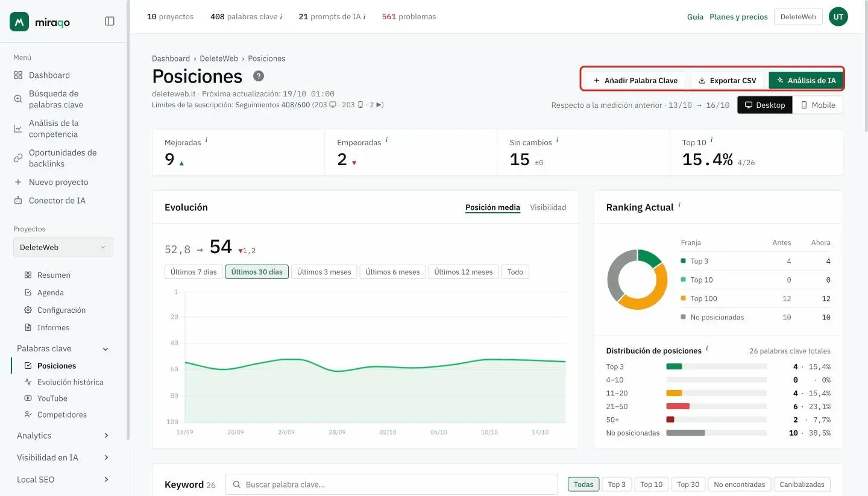Click the info icon next to Ranking Actual

(679, 205)
